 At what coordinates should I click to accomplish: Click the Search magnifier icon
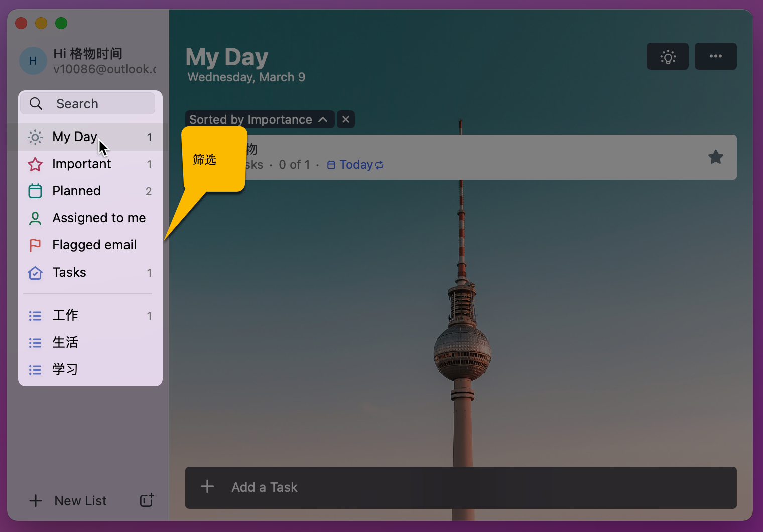[x=36, y=104]
